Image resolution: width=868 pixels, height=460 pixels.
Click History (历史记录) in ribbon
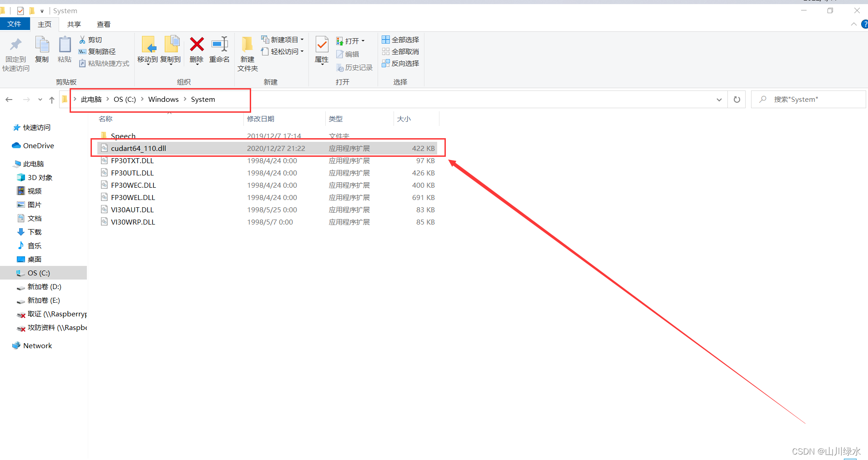[x=354, y=67]
